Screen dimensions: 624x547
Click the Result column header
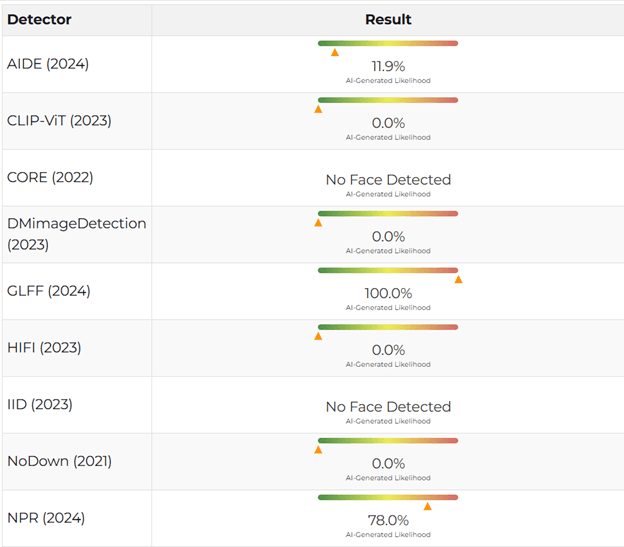point(388,19)
